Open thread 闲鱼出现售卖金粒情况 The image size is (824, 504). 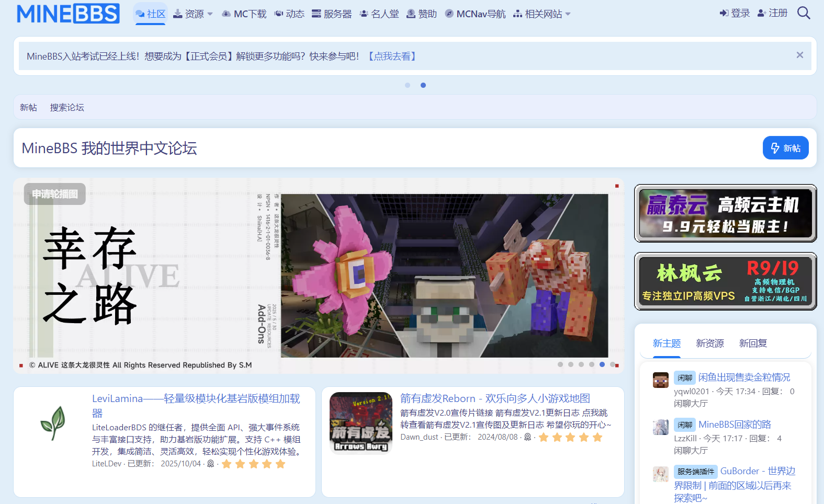[x=744, y=377]
